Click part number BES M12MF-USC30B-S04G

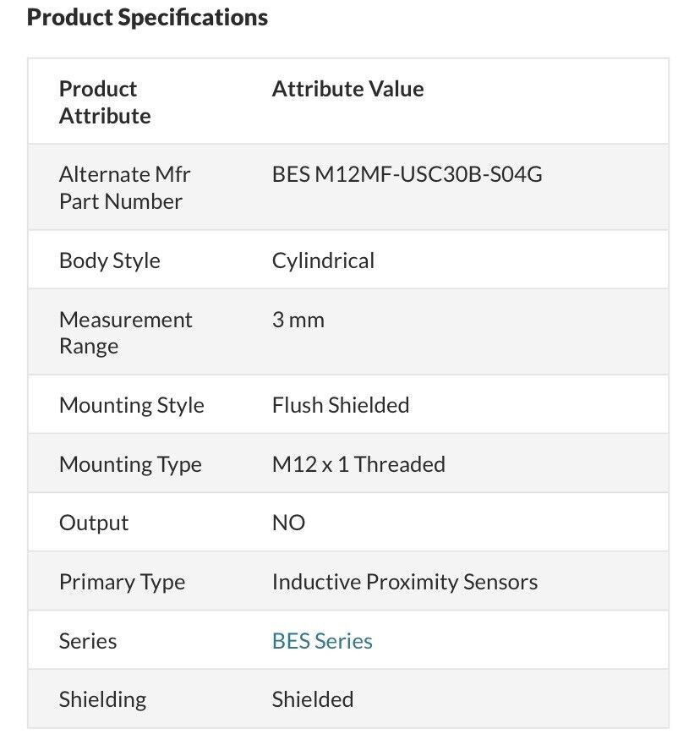[407, 174]
